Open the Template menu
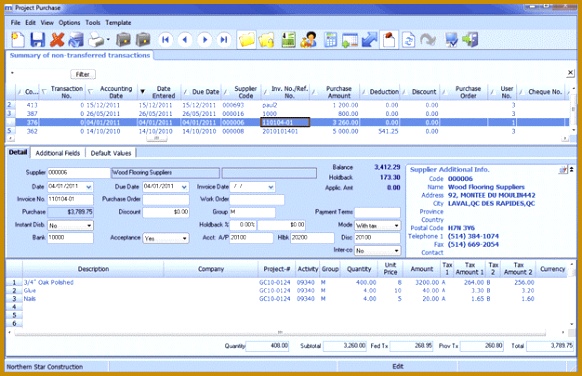Image resolution: width=582 pixels, height=376 pixels. pyautogui.click(x=118, y=23)
